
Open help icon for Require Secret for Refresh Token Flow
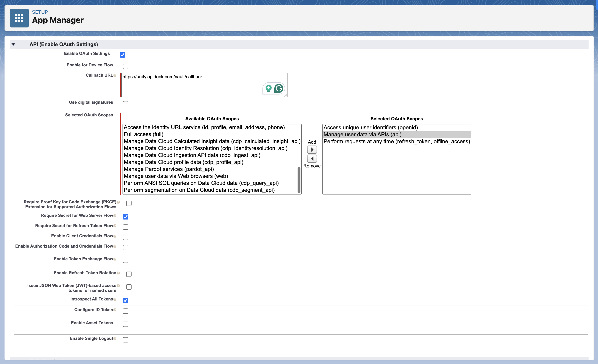tap(115, 226)
